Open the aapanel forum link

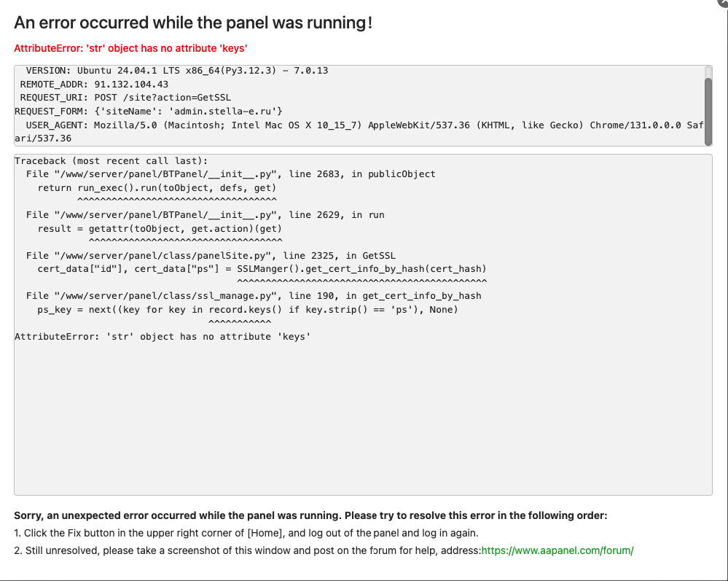pos(557,550)
